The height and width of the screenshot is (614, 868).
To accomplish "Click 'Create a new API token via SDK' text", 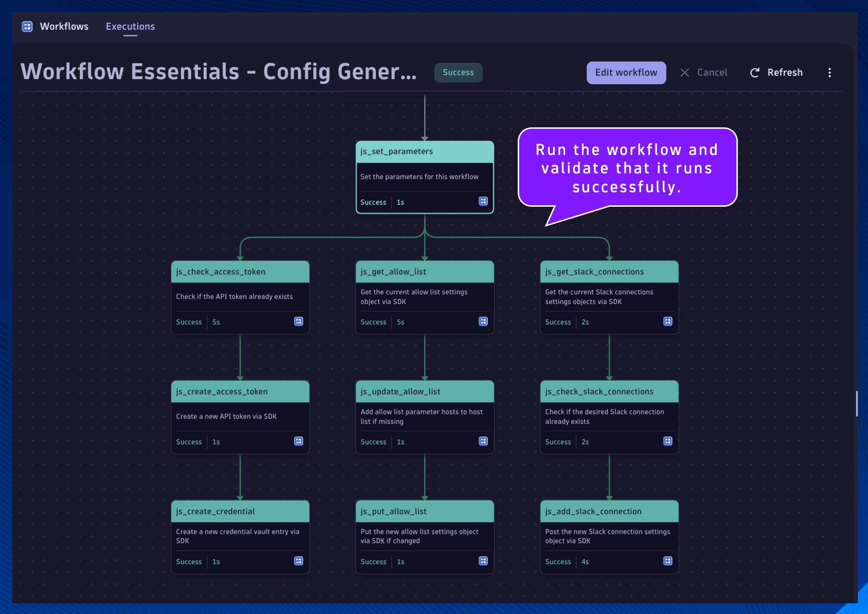I will point(226,416).
